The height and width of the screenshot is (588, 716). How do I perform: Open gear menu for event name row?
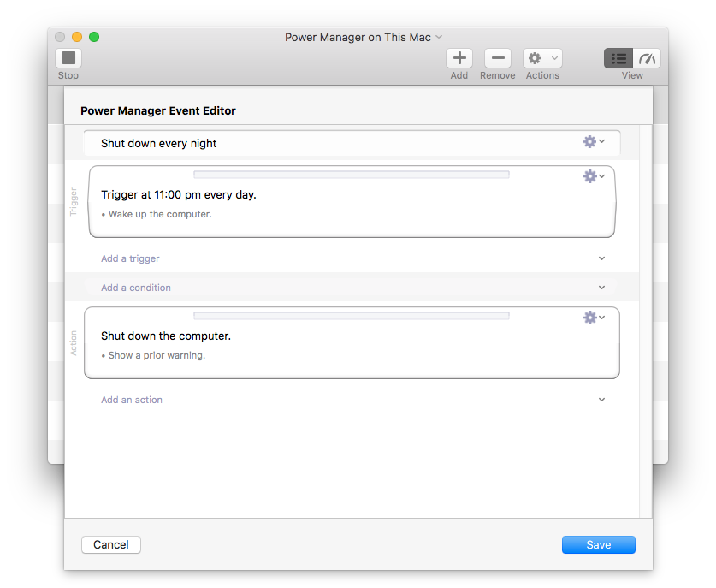[594, 141]
